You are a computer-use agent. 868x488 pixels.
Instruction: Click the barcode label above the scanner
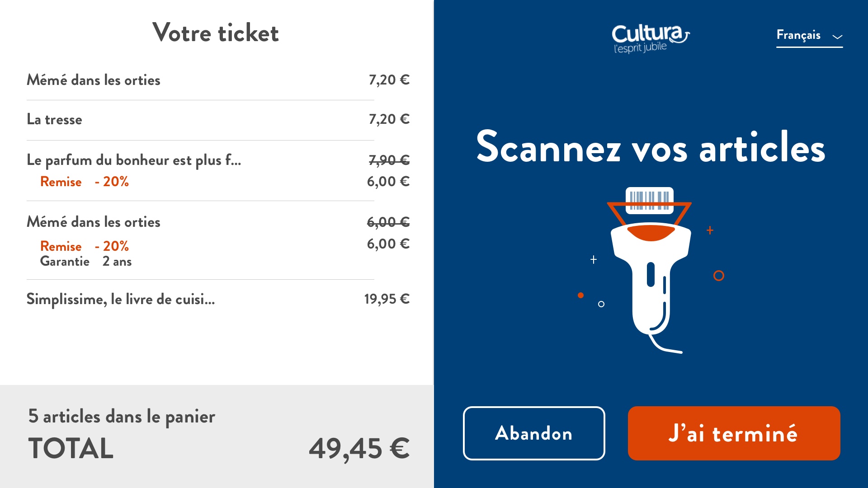tap(650, 200)
